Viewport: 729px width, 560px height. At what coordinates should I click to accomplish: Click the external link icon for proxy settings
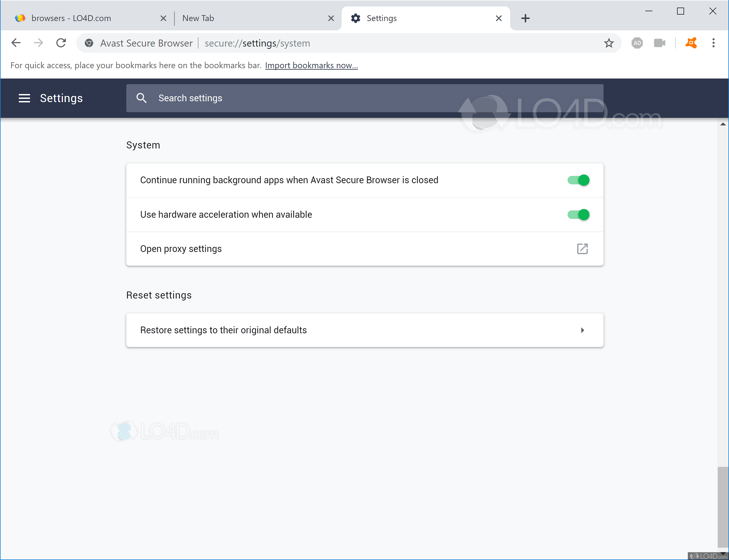click(582, 249)
